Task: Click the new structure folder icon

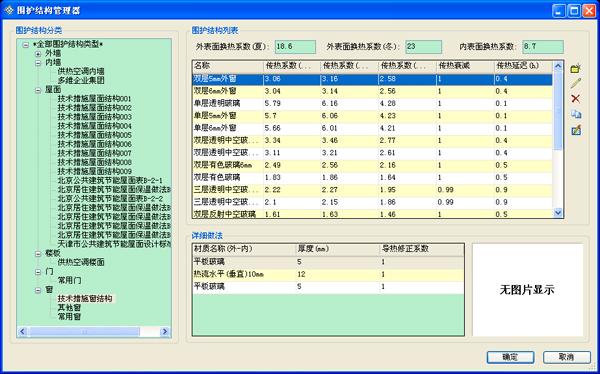Action: (576, 69)
